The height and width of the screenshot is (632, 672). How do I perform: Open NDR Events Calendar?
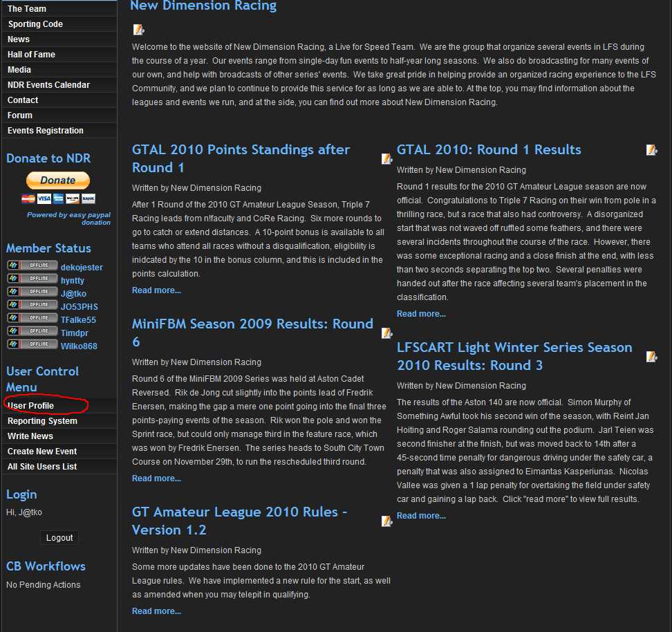[x=59, y=85]
